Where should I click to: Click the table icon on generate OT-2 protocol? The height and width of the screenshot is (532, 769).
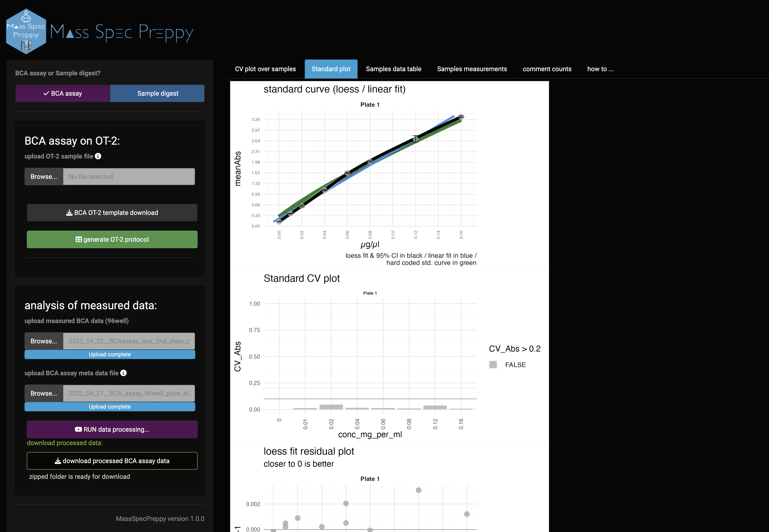click(x=79, y=239)
